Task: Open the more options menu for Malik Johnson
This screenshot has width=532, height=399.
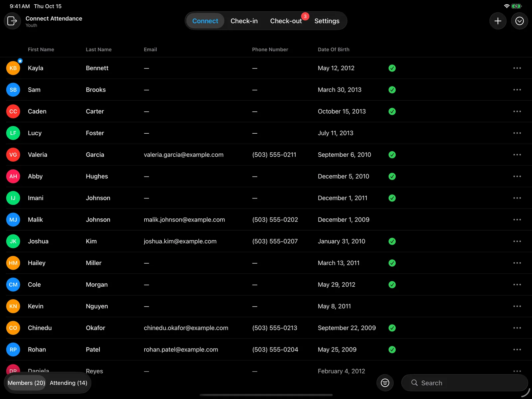Action: point(517,219)
